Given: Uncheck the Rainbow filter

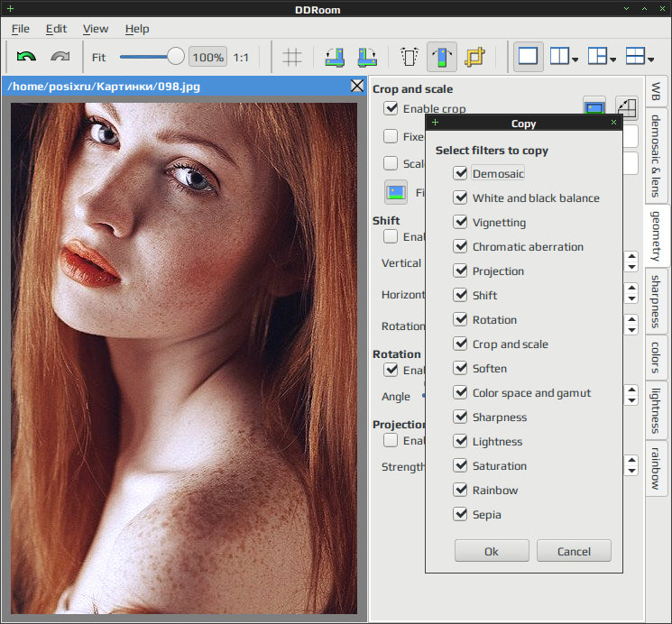Looking at the screenshot, I should (460, 490).
